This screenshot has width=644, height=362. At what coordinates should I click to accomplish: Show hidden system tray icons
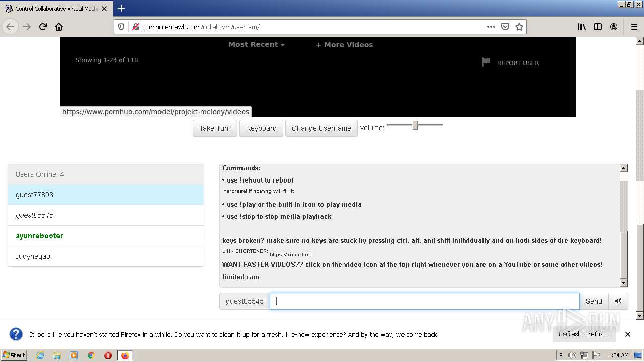[x=561, y=355]
